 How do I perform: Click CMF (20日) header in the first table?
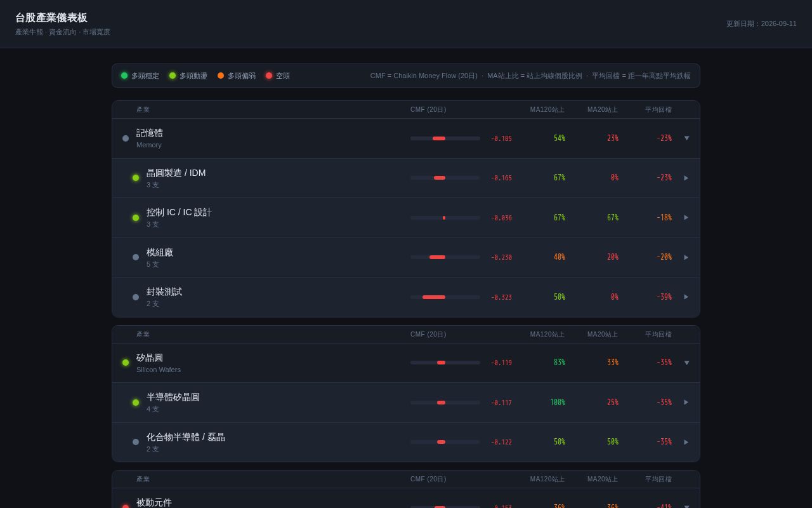point(428,110)
